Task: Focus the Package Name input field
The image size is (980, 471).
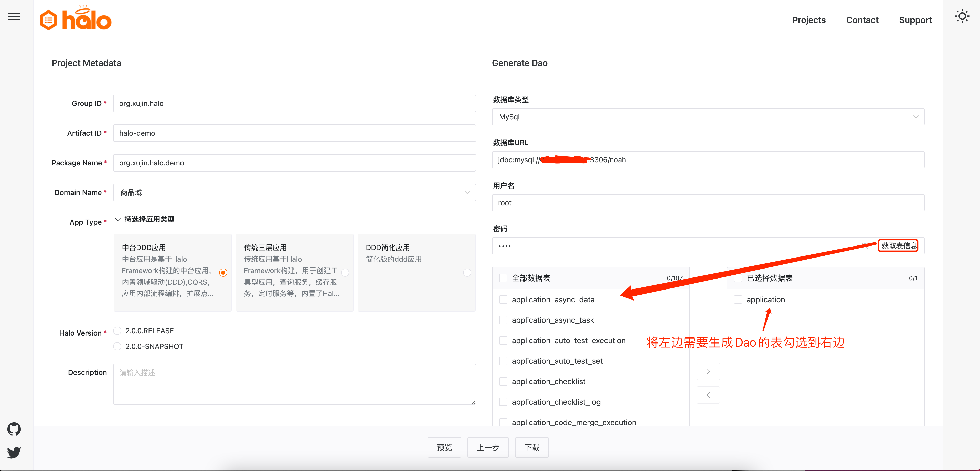Action: coord(294,163)
